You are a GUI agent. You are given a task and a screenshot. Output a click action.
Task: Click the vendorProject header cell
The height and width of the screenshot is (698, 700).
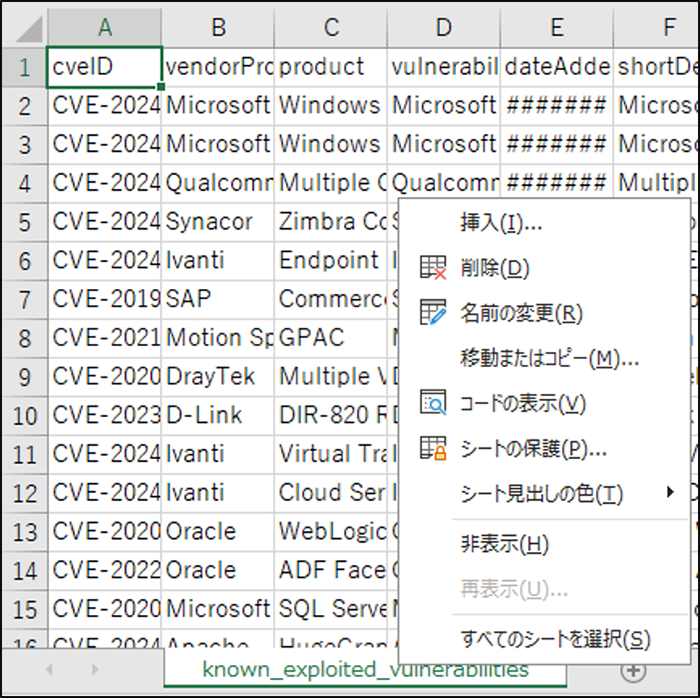click(218, 67)
